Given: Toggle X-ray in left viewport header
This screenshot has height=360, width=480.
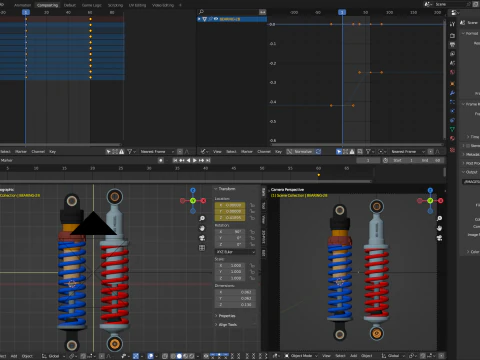Looking at the screenshot, I should click(x=165, y=356).
